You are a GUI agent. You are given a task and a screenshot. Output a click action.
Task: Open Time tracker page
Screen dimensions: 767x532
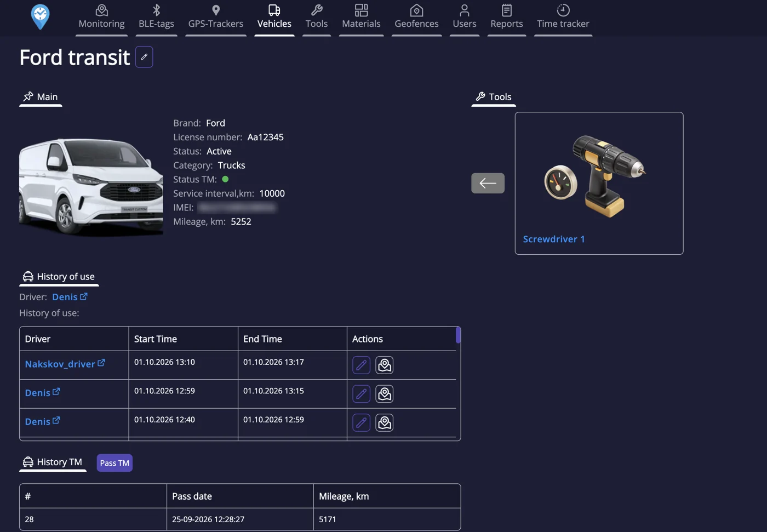click(563, 17)
